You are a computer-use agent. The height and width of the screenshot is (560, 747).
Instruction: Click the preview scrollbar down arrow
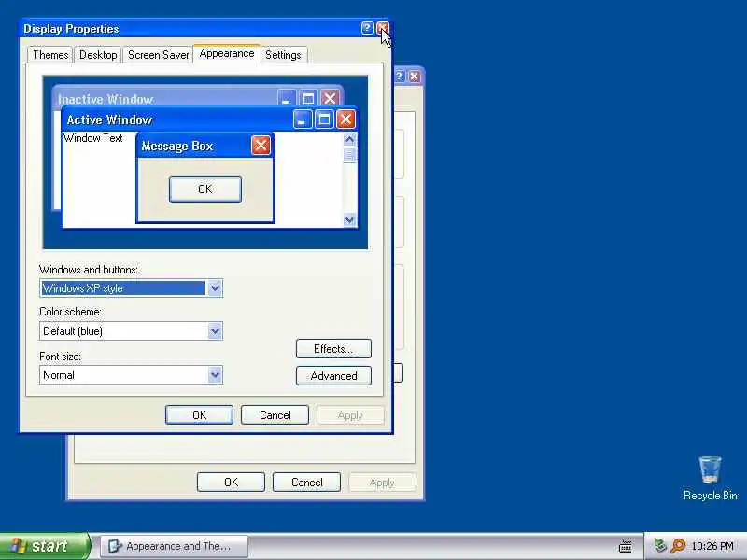(349, 219)
